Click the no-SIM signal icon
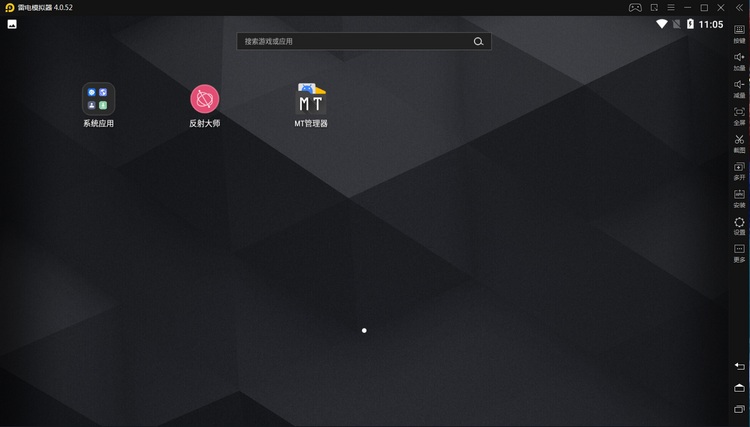 676,24
